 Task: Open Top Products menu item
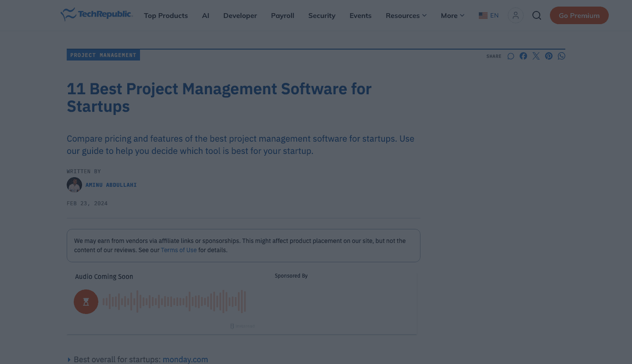tap(166, 15)
